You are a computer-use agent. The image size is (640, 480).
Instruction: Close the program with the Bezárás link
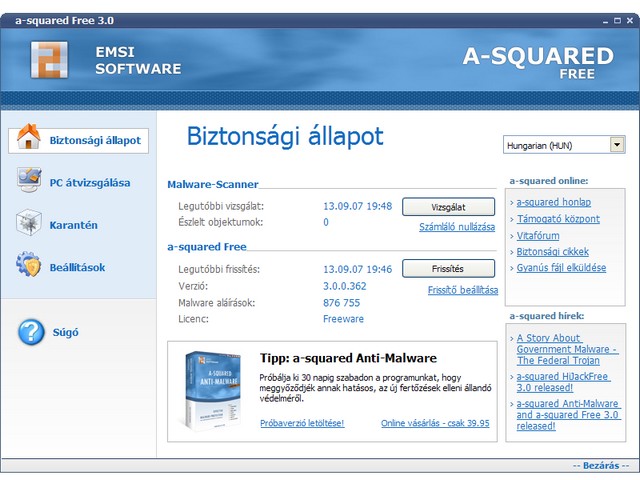pos(601,465)
